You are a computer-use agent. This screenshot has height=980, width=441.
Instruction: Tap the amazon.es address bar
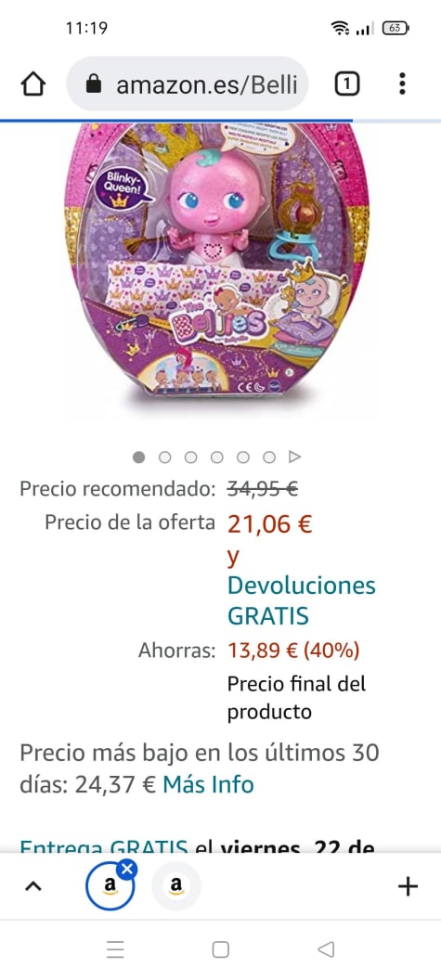click(188, 84)
